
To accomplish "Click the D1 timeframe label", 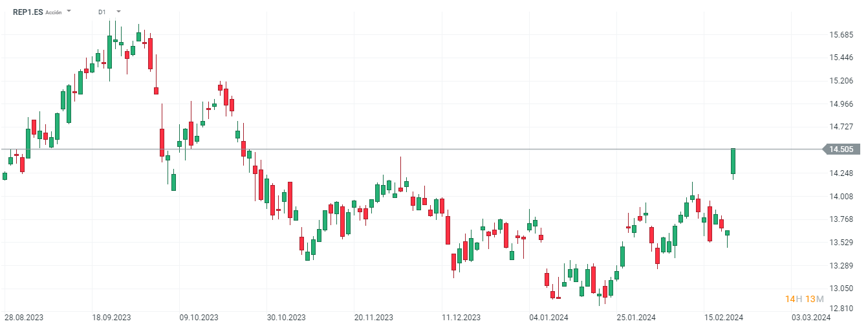I will coord(102,12).
